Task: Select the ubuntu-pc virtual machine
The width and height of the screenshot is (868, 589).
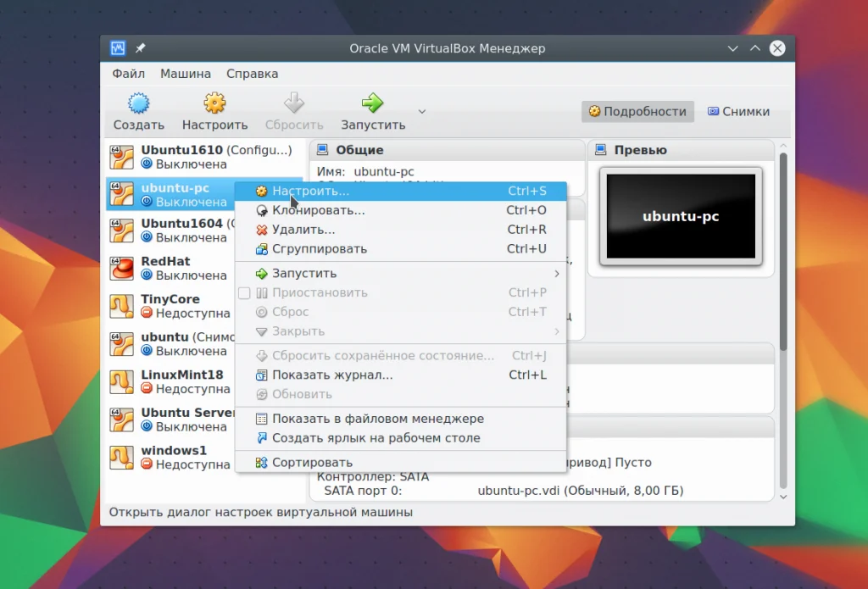Action: coord(170,194)
